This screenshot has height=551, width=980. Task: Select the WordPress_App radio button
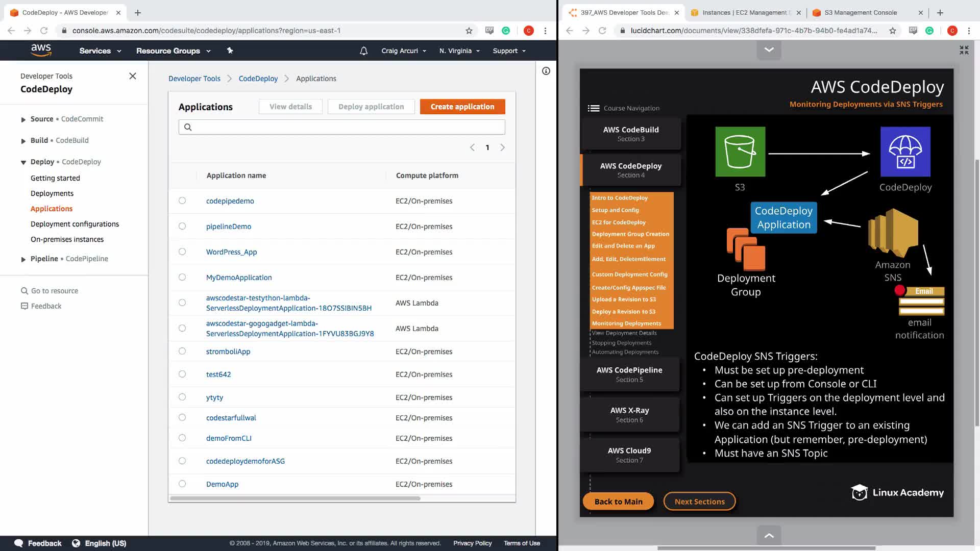(x=182, y=252)
